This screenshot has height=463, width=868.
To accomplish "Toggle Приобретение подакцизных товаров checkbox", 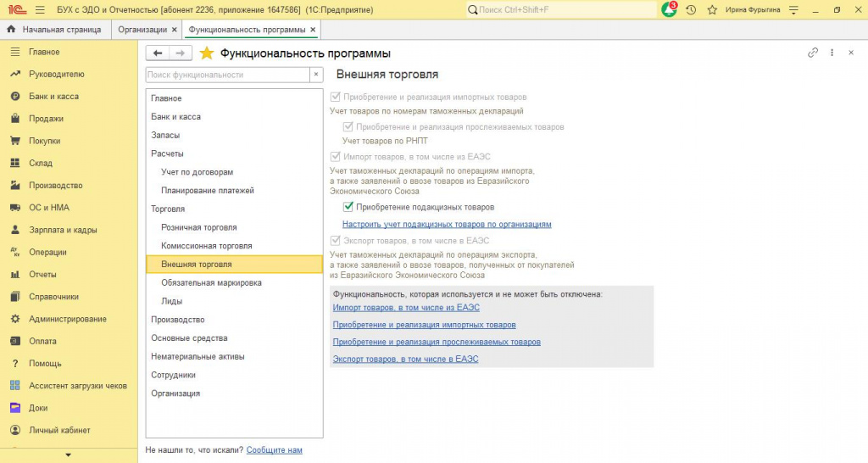I will [x=348, y=207].
